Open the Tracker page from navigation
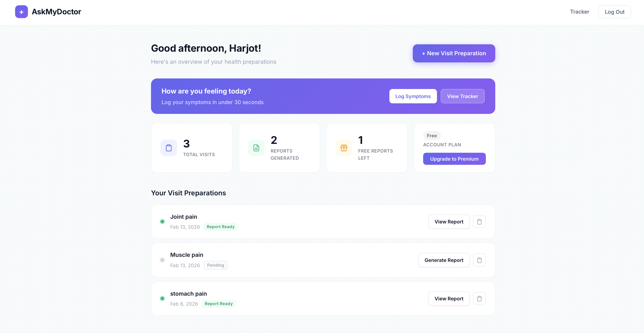Viewport: 644px width, 333px height. [x=579, y=12]
